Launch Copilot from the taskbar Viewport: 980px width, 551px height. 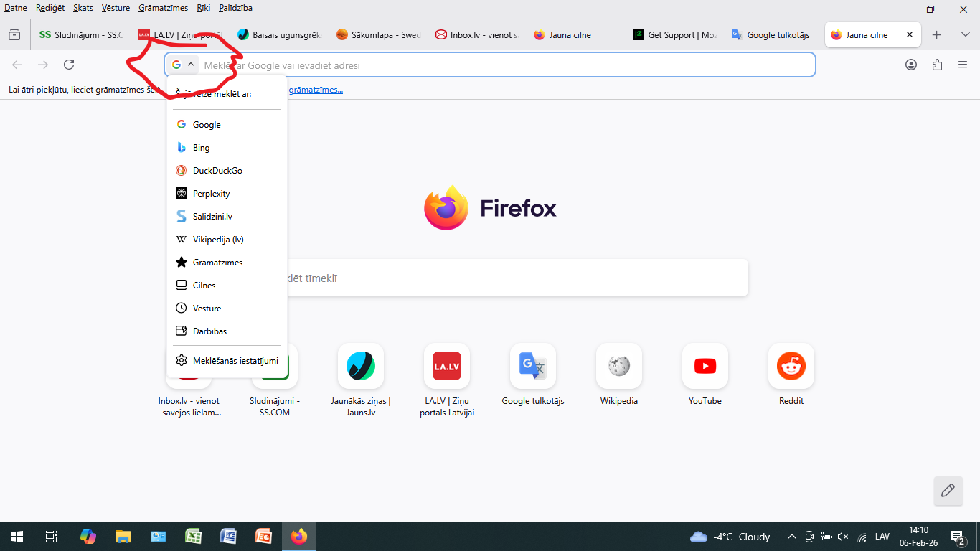click(88, 537)
